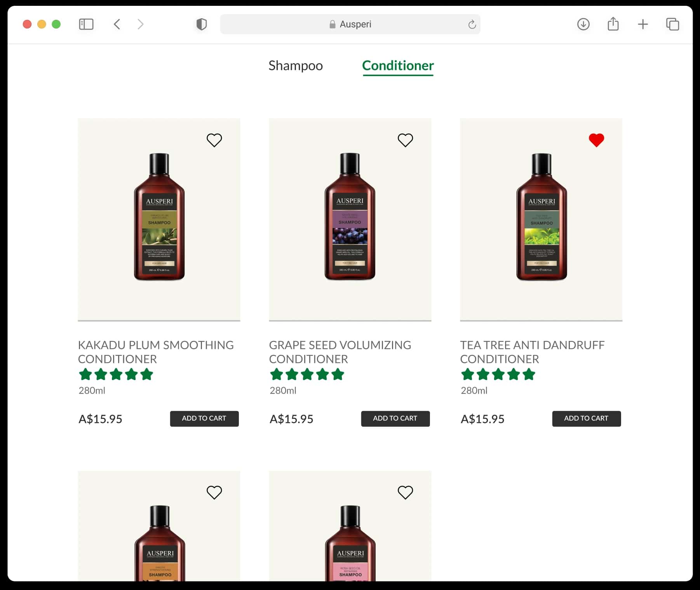Open a new tab with plus icon
Screen dimensions: 700x590
pyautogui.click(x=643, y=24)
